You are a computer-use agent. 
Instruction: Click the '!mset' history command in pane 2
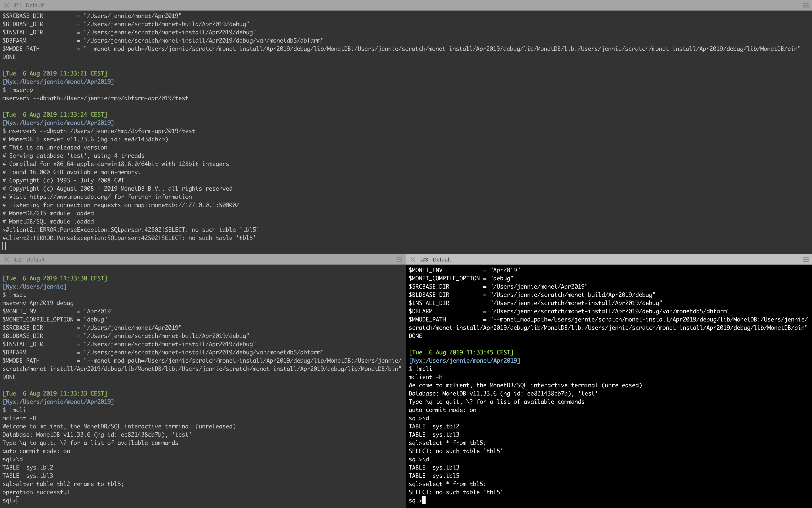point(17,295)
